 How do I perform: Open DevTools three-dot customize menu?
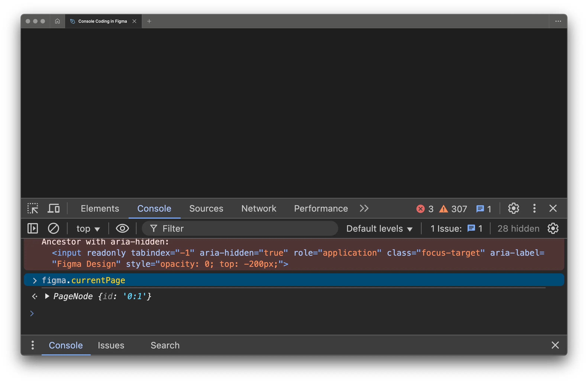534,208
